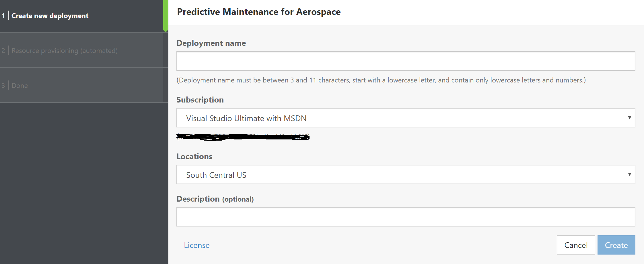The height and width of the screenshot is (264, 644).
Task: Click the deployment name rules hint text
Action: click(381, 80)
